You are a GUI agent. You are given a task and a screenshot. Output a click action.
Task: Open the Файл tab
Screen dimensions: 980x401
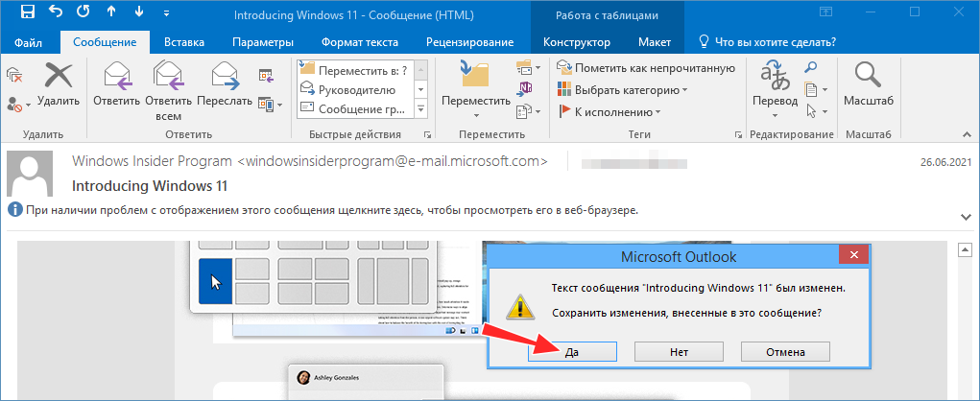click(x=28, y=42)
